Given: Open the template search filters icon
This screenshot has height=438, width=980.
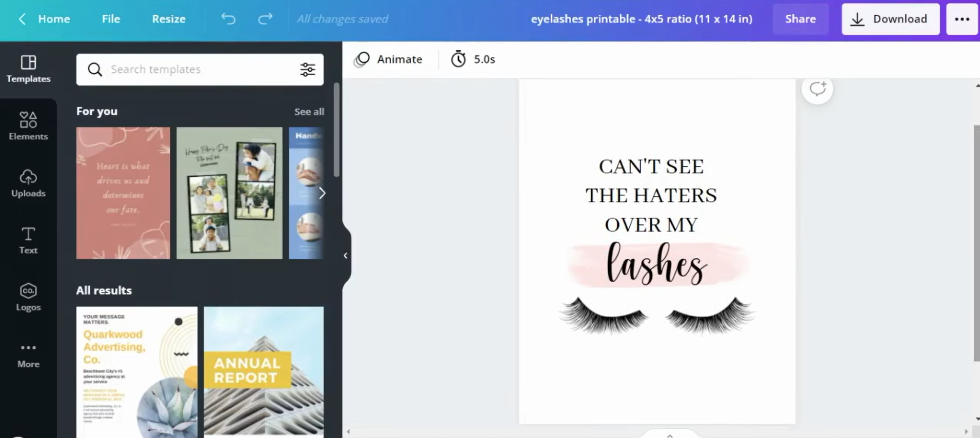Looking at the screenshot, I should 308,69.
